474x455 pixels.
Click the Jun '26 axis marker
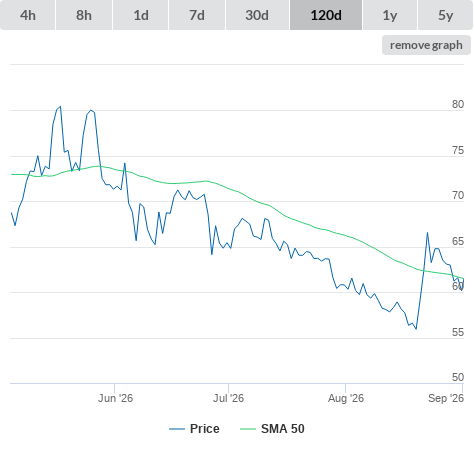(x=115, y=398)
